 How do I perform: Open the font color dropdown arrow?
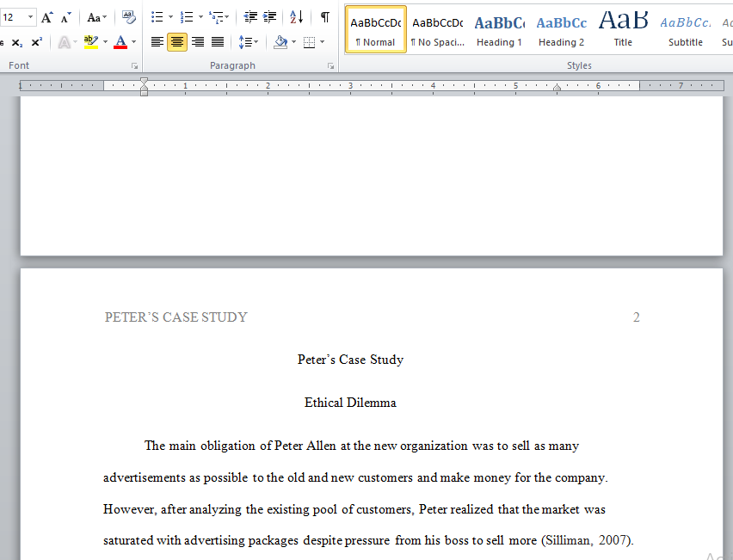click(133, 42)
